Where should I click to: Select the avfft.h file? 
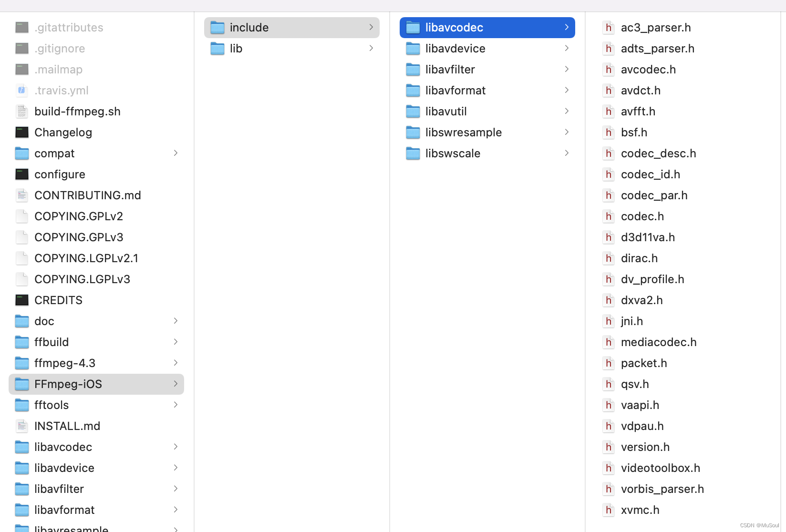(683, 112)
